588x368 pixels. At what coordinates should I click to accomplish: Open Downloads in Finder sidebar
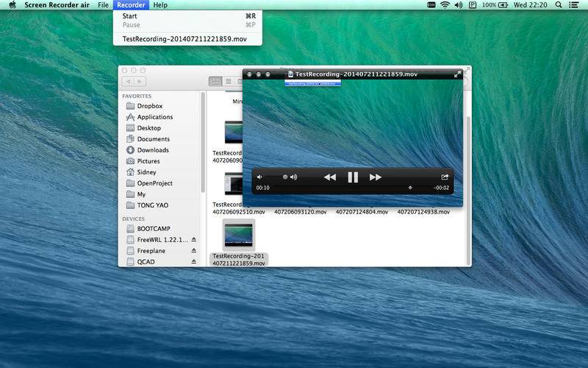pyautogui.click(x=153, y=150)
